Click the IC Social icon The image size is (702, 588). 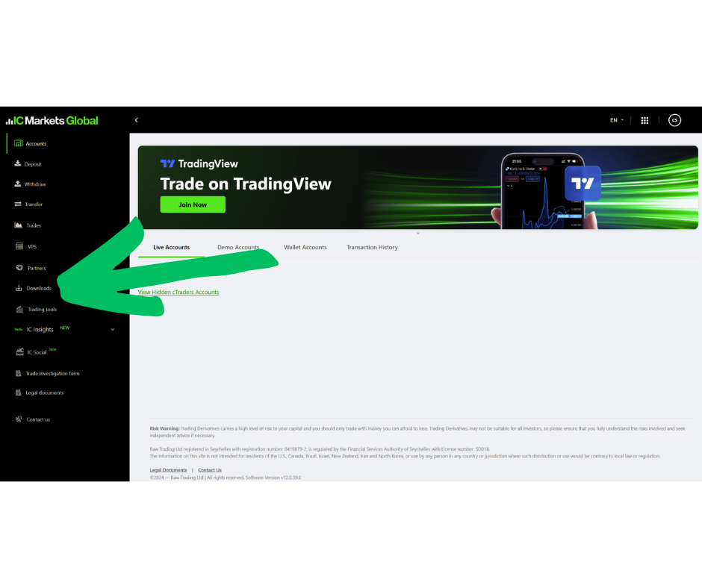pos(19,351)
